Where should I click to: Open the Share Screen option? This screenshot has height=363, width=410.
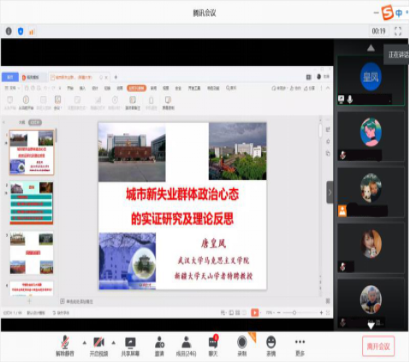[130, 346]
